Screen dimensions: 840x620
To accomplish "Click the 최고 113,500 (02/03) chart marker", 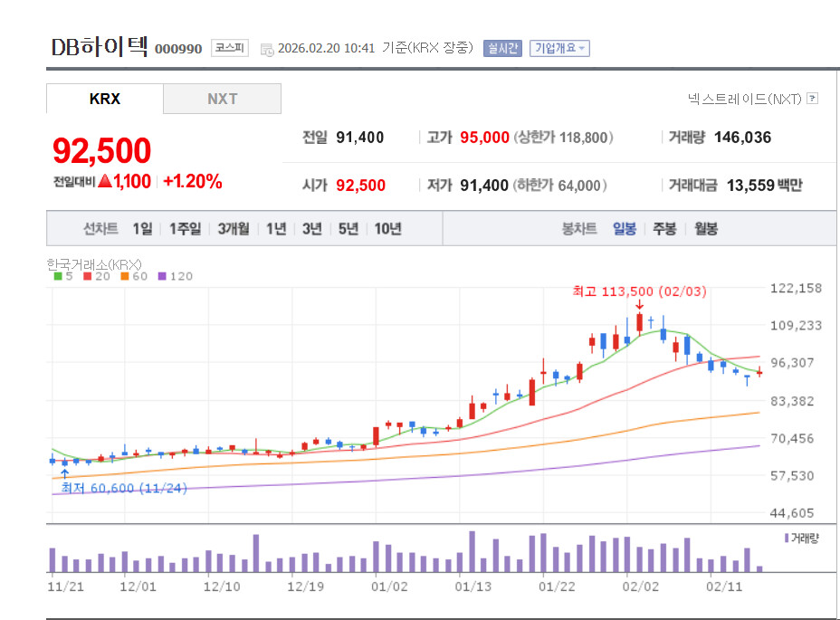I will pos(639,291).
